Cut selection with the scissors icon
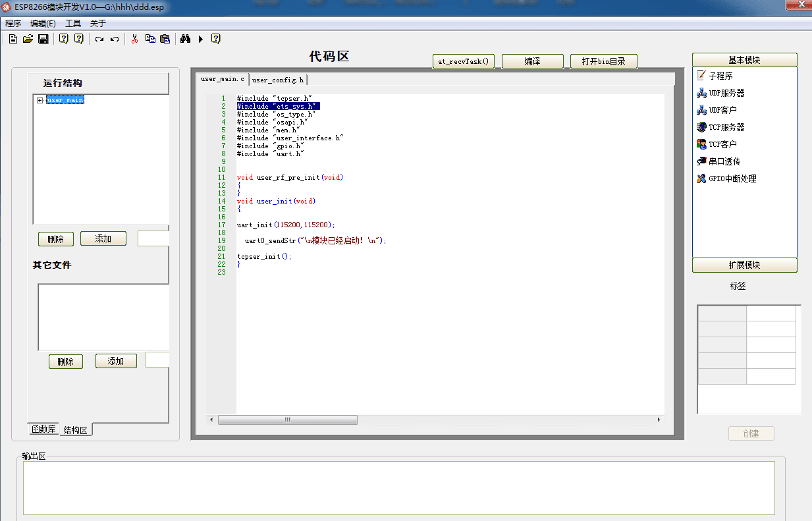Viewport: 812px width, 521px height. (134, 39)
